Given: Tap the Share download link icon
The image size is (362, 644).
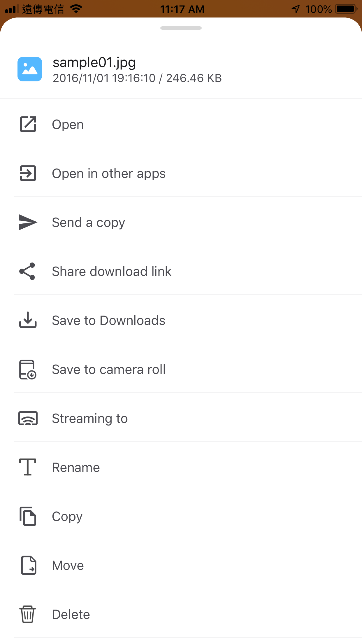Looking at the screenshot, I should point(27,271).
